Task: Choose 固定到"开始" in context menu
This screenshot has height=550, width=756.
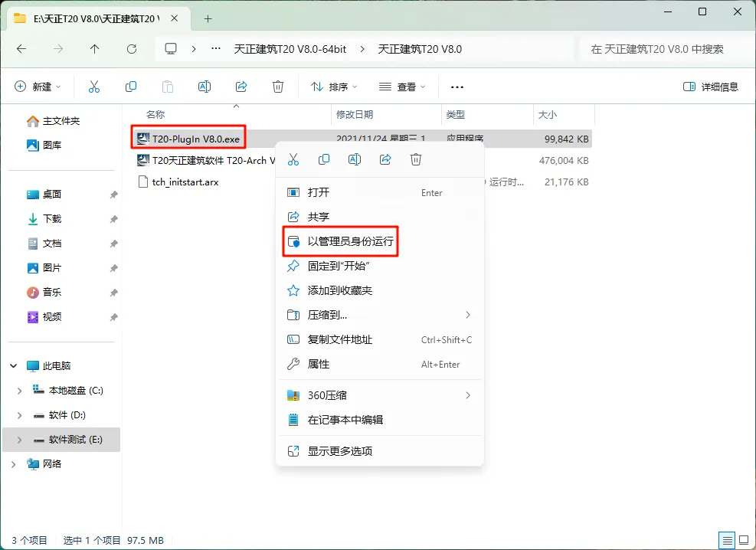Action: pyautogui.click(x=379, y=266)
